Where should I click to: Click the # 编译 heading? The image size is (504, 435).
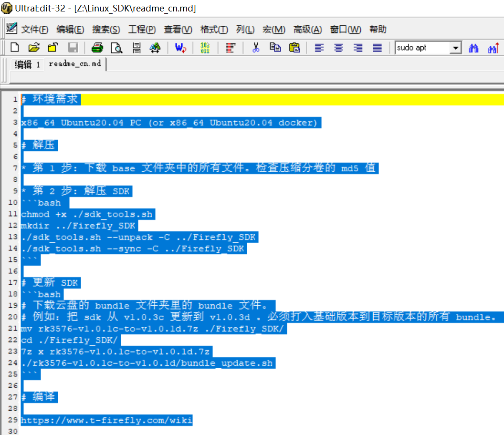coord(39,397)
